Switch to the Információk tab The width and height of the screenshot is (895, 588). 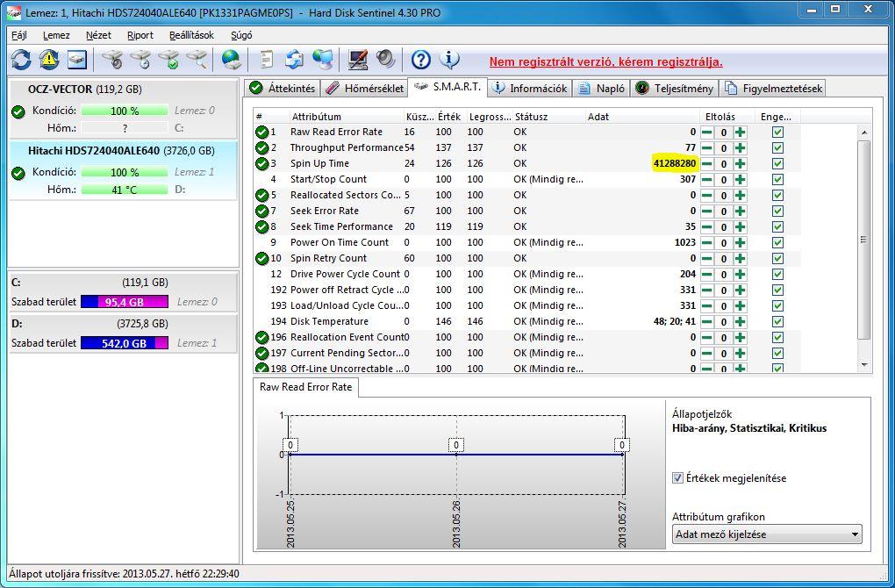click(x=529, y=88)
